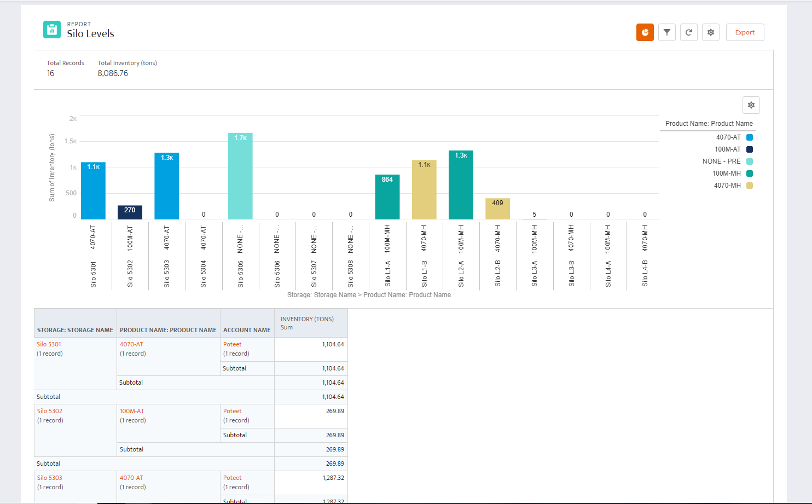812x504 pixels.
Task: Click the Total Records value 16
Action: (50, 73)
